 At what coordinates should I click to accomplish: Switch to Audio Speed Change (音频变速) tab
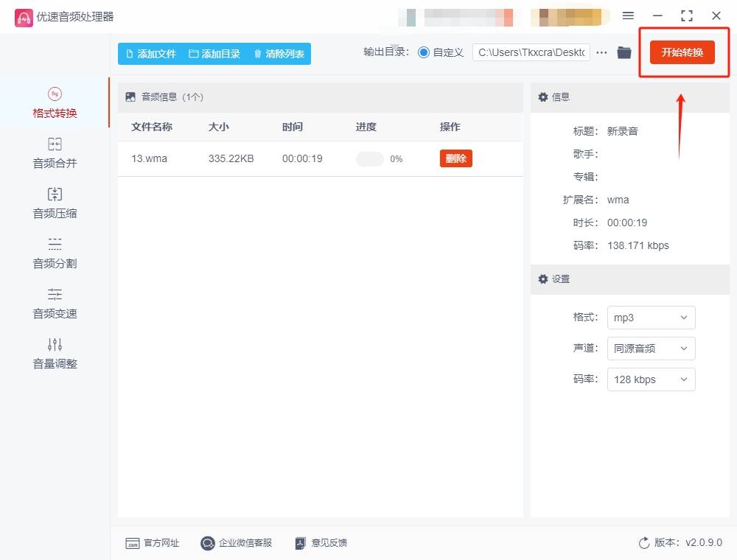point(55,304)
